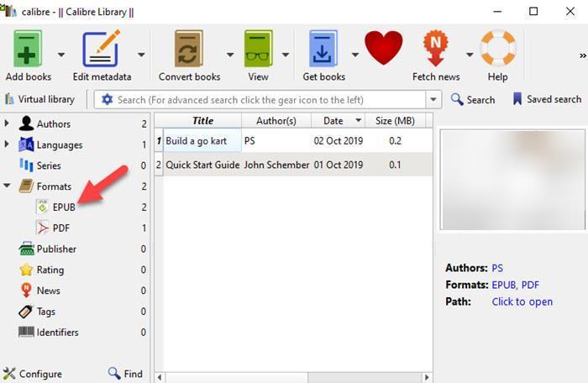Click the PS author link in details
The height and width of the screenshot is (383, 588).
(x=497, y=268)
